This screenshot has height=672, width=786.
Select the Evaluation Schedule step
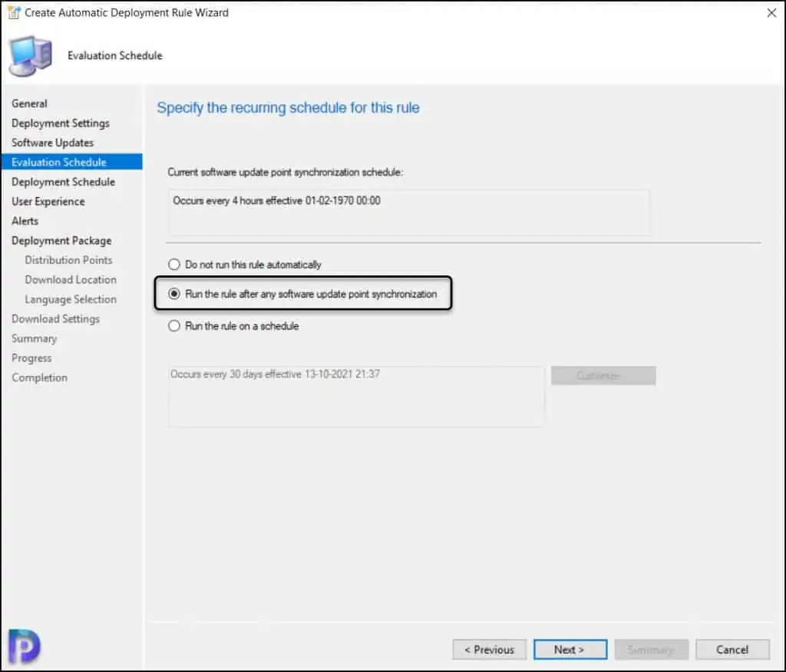pyautogui.click(x=59, y=163)
